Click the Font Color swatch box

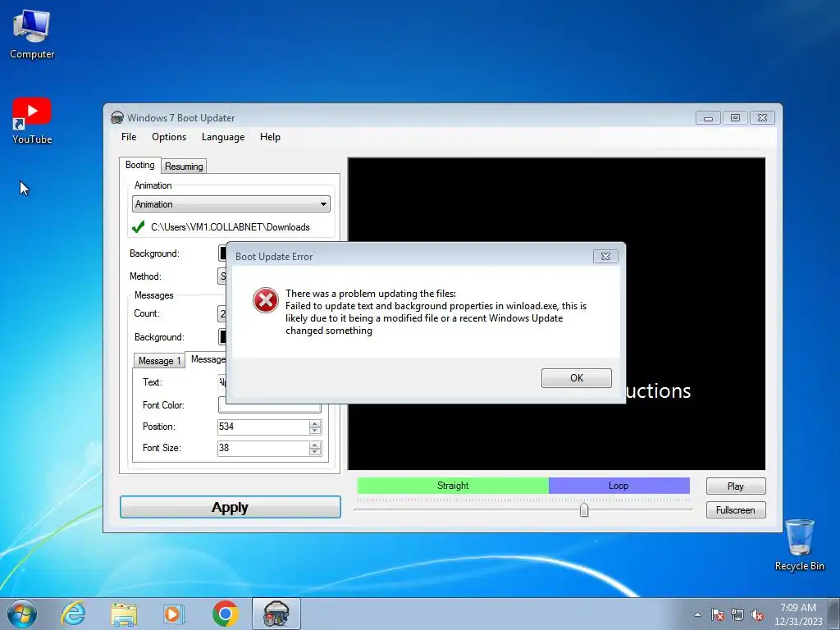pos(269,407)
